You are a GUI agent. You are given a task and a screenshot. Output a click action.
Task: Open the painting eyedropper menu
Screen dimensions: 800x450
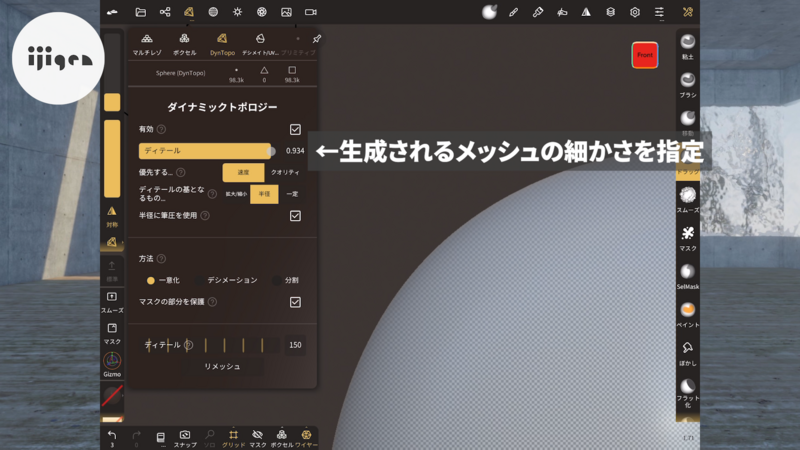tap(538, 12)
